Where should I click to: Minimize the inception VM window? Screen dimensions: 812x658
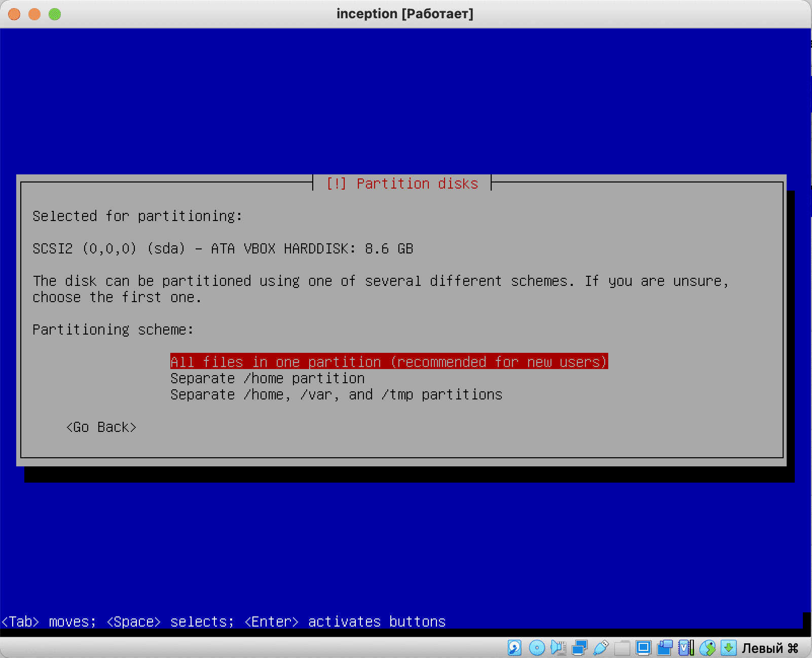(34, 14)
